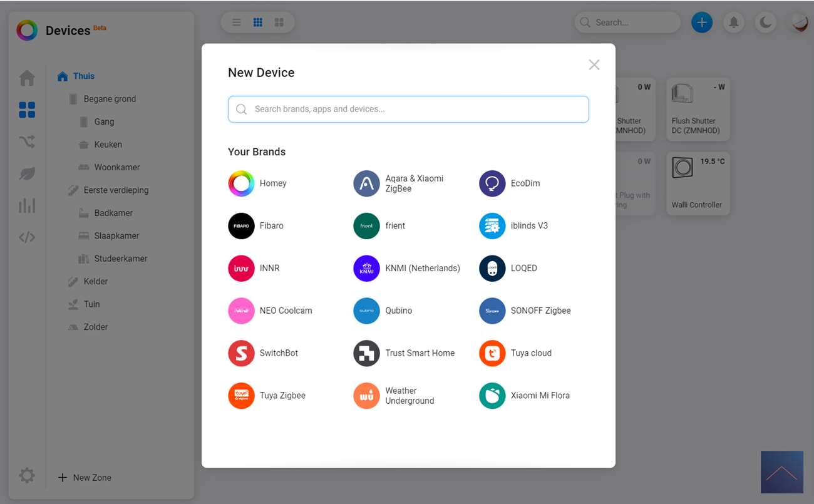The height and width of the screenshot is (504, 814).
Task: Open the Flows icon in sidebar
Action: tap(27, 142)
